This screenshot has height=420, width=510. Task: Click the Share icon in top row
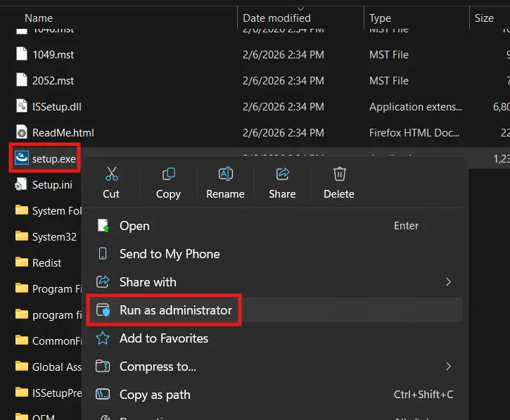[282, 174]
